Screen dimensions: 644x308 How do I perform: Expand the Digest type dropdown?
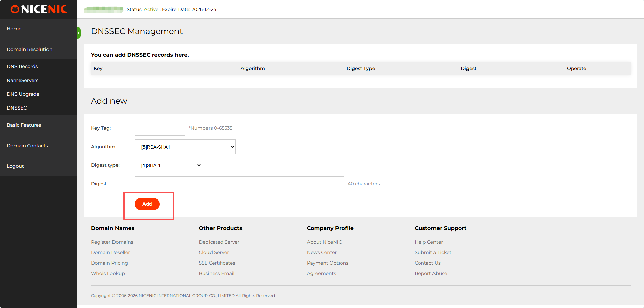tap(168, 165)
